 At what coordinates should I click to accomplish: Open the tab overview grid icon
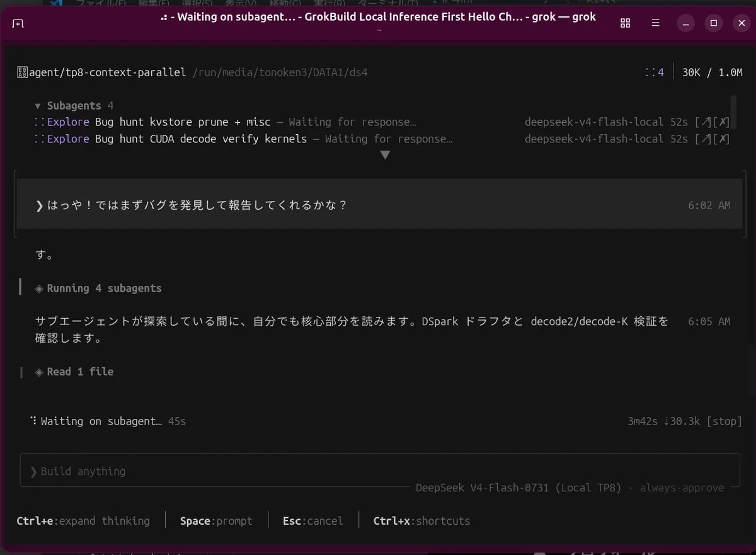[625, 23]
